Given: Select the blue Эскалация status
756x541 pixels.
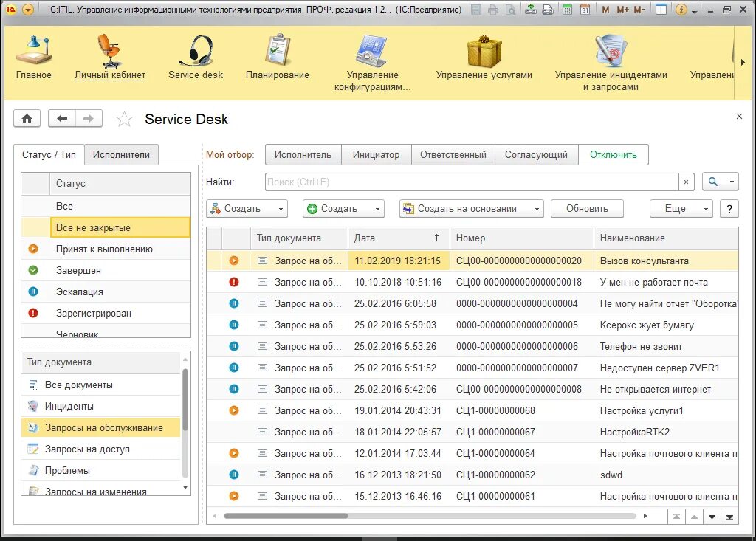Looking at the screenshot, I should [106, 292].
